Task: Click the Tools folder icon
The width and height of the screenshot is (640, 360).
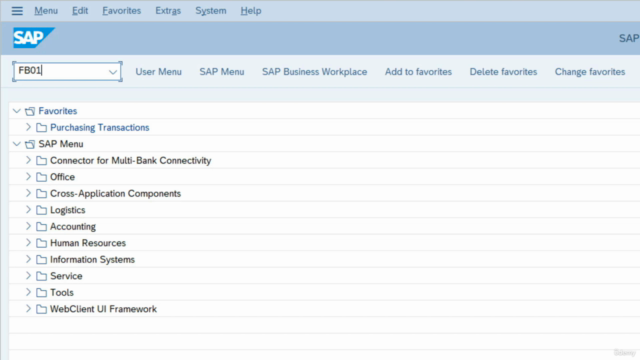Action: point(41,293)
